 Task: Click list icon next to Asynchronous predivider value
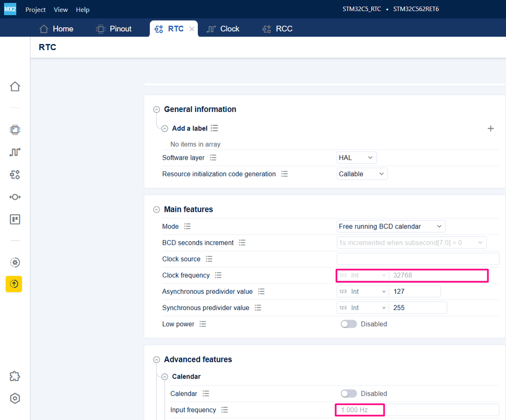[262, 292]
